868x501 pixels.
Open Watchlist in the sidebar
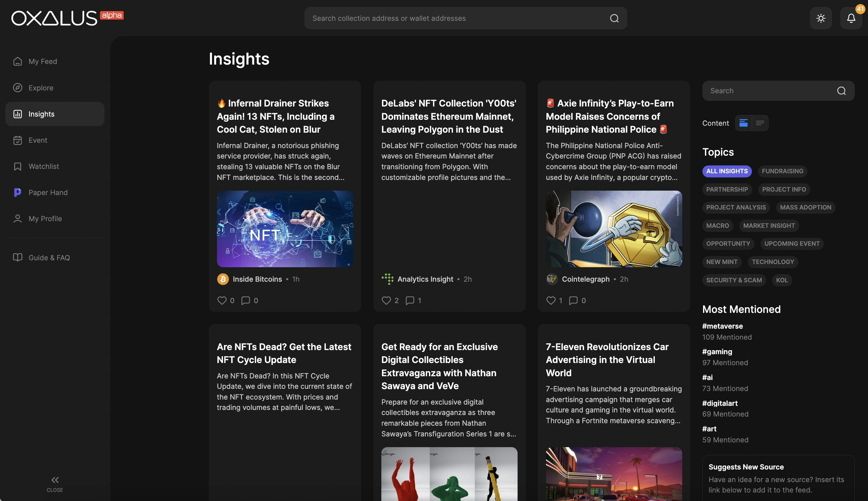55,166
